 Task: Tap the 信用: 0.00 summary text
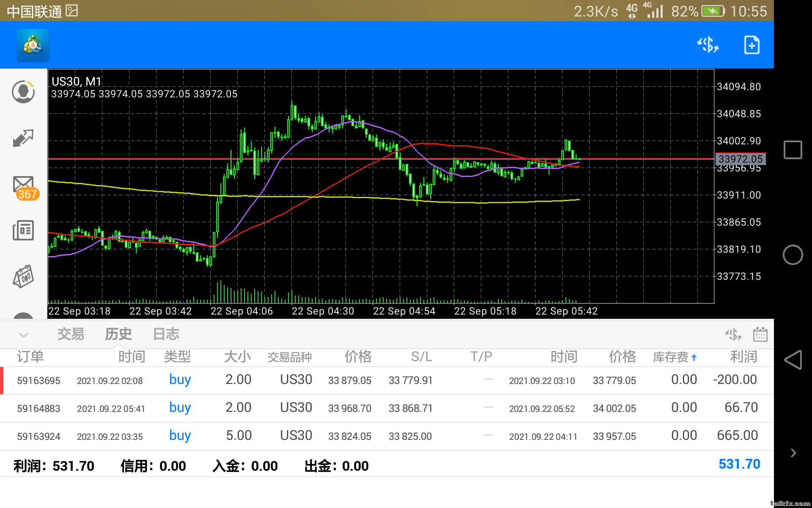(153, 466)
